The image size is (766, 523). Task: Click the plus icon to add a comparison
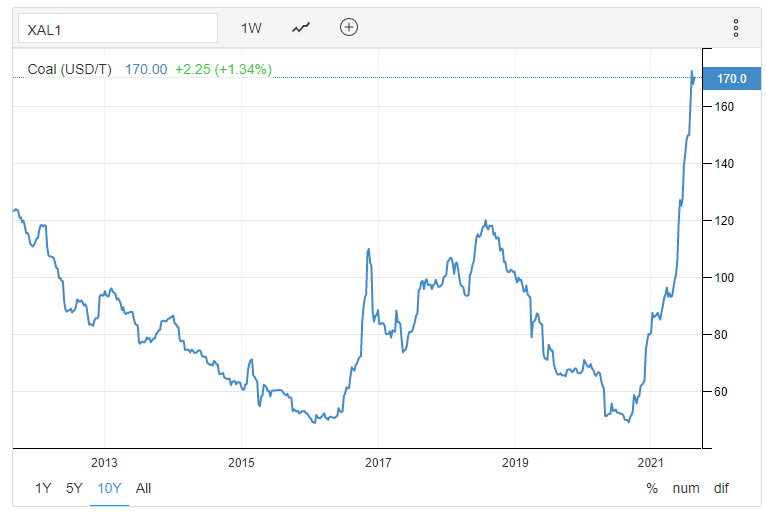(x=348, y=28)
